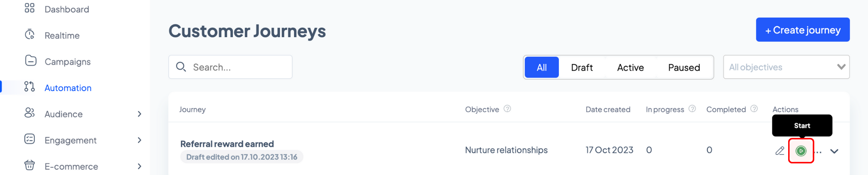Switch to the Active filter tab
This screenshot has height=175, width=868.
[x=630, y=67]
